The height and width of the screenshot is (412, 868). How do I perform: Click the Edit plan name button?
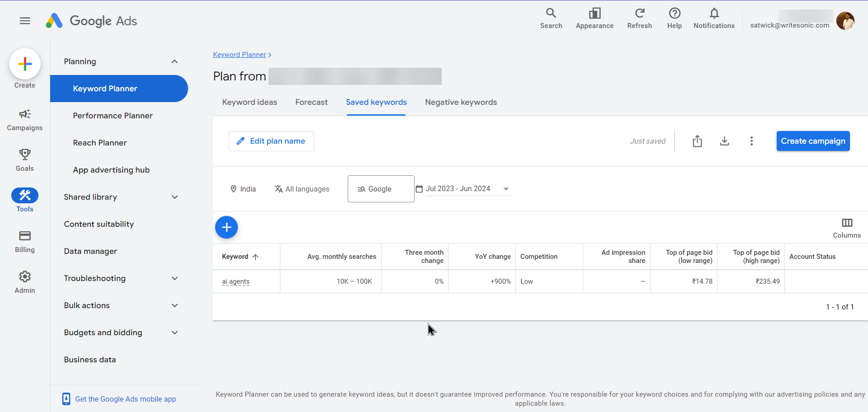click(271, 141)
